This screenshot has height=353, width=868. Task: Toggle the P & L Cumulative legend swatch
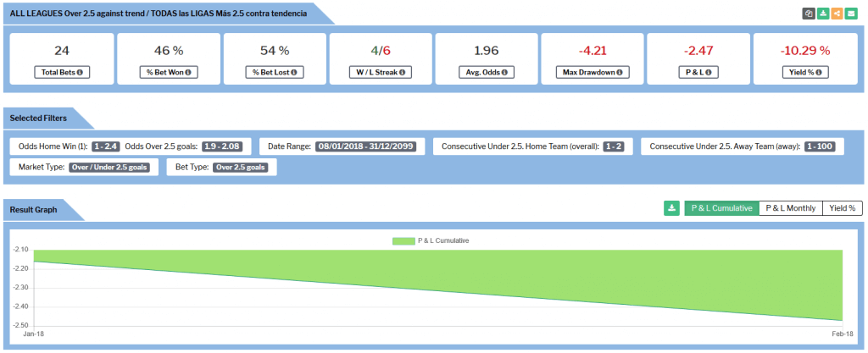click(403, 241)
